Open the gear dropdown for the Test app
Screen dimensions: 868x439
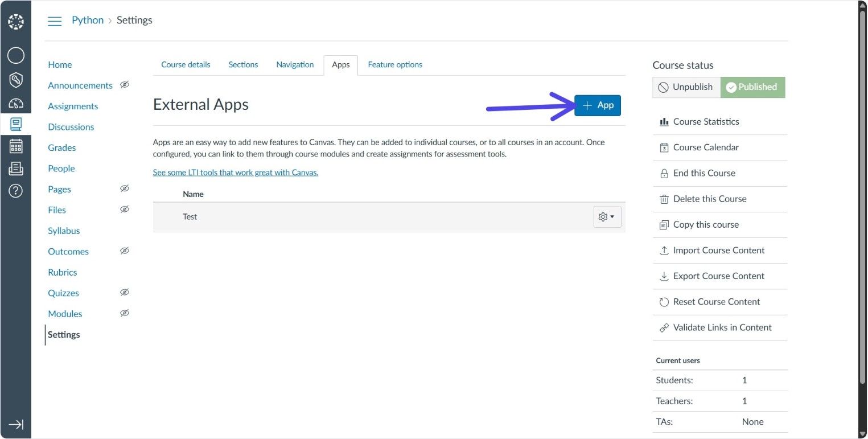click(607, 217)
